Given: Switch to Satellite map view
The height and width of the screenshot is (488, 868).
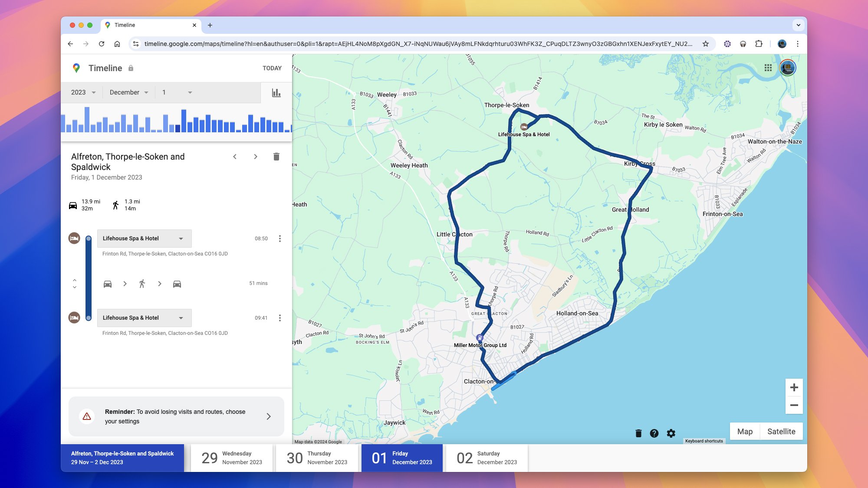Looking at the screenshot, I should [782, 431].
